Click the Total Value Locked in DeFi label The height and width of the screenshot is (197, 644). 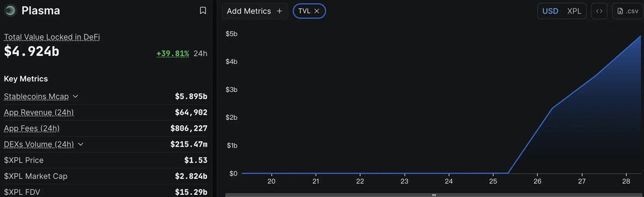52,37
